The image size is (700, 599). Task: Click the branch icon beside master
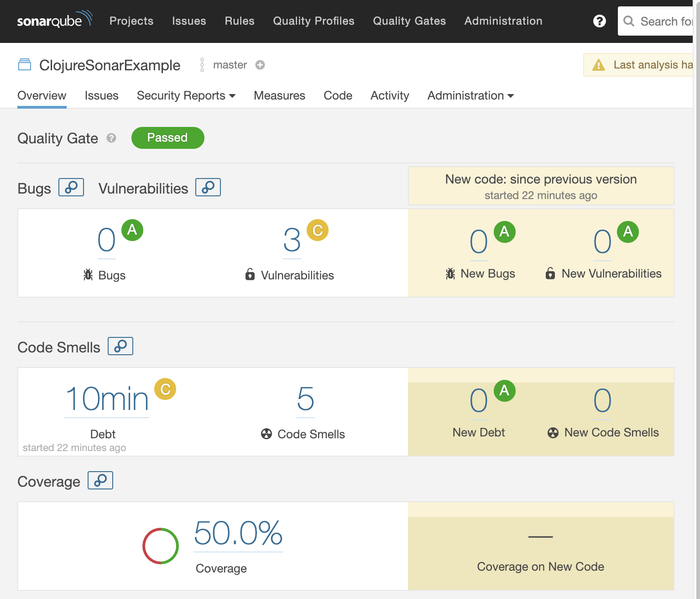coord(202,65)
